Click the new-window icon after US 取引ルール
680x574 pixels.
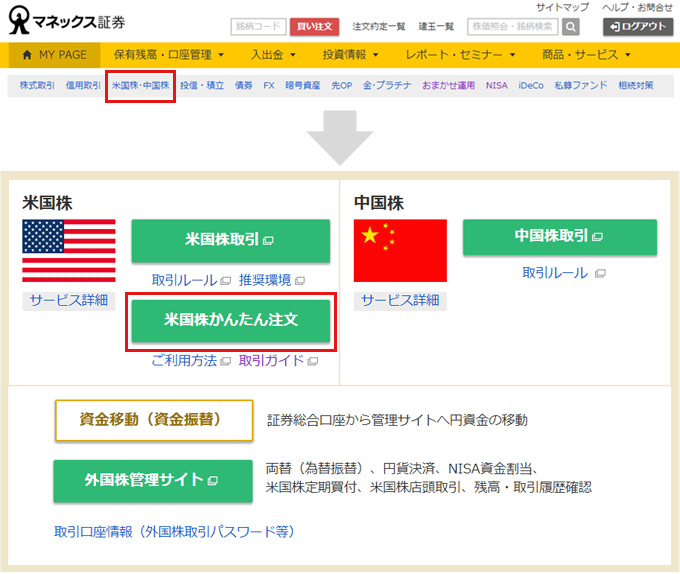pos(226,280)
